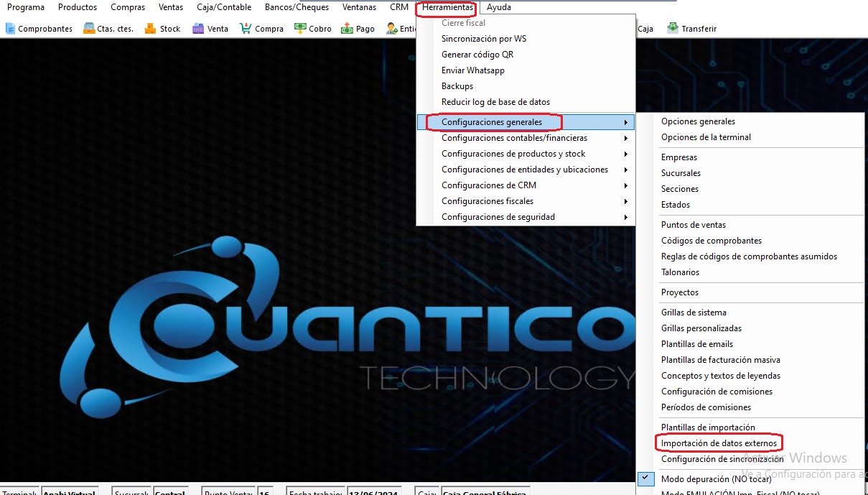Click the Ctas. ctes. toolbar icon
The width and height of the screenshot is (868, 495).
click(x=89, y=29)
